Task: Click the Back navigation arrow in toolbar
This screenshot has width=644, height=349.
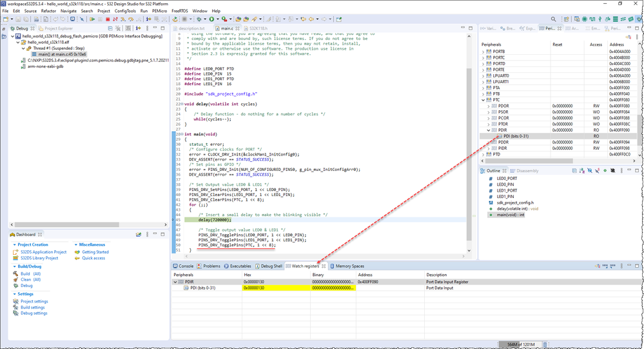Action: pyautogui.click(x=311, y=19)
